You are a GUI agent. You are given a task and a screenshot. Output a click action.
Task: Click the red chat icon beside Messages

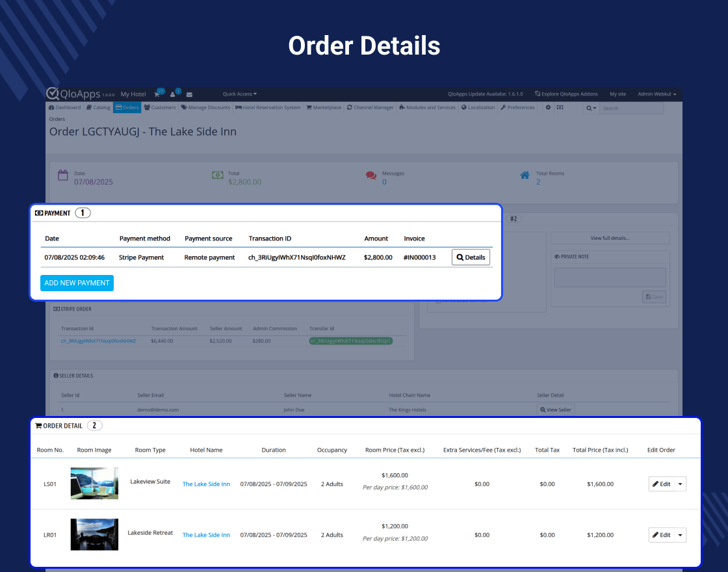click(371, 175)
